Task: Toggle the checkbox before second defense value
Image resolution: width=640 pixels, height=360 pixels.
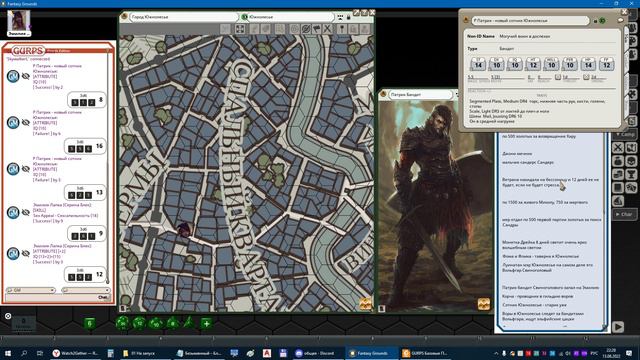Action: click(x=586, y=77)
